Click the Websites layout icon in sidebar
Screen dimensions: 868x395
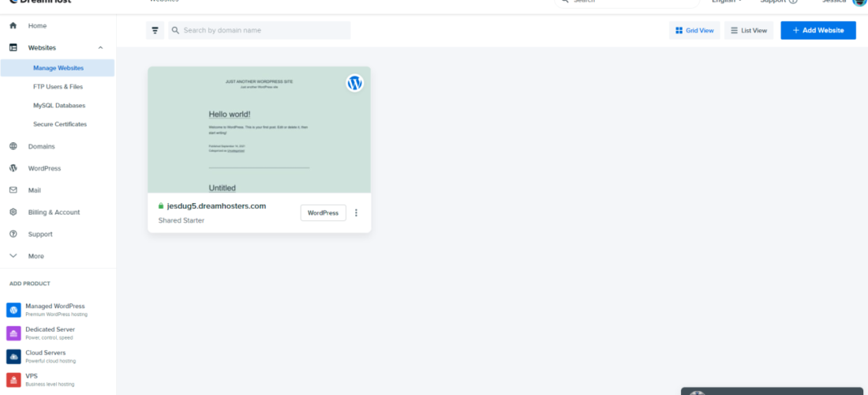[13, 47]
